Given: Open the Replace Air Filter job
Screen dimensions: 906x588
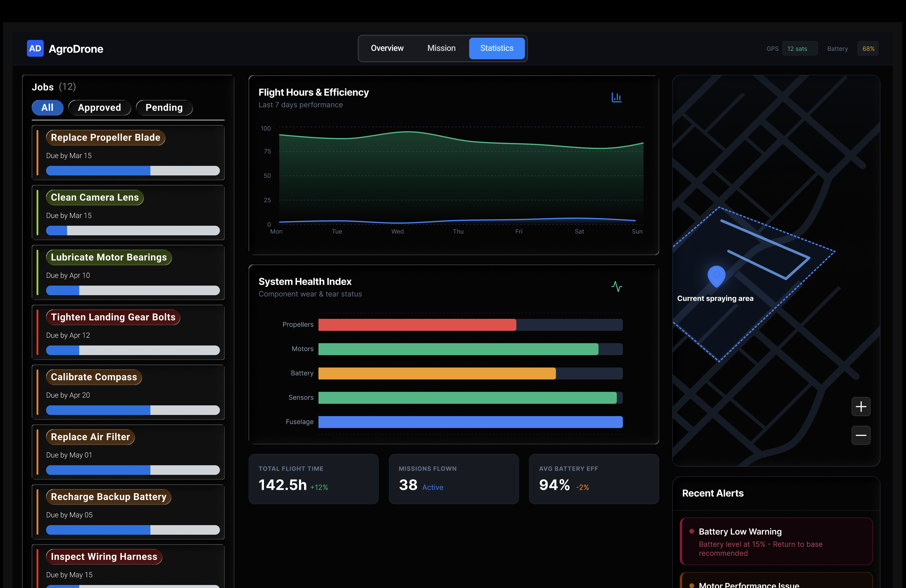Looking at the screenshot, I should pyautogui.click(x=128, y=452).
